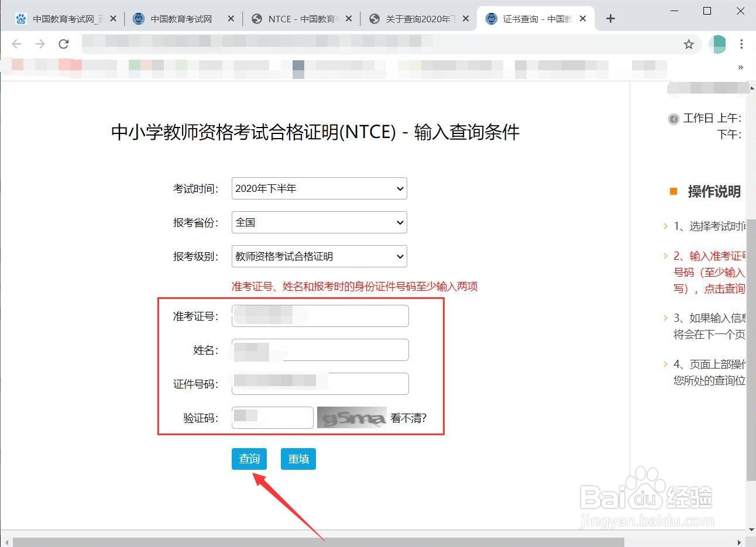Click the 查询 query button

pos(249,459)
